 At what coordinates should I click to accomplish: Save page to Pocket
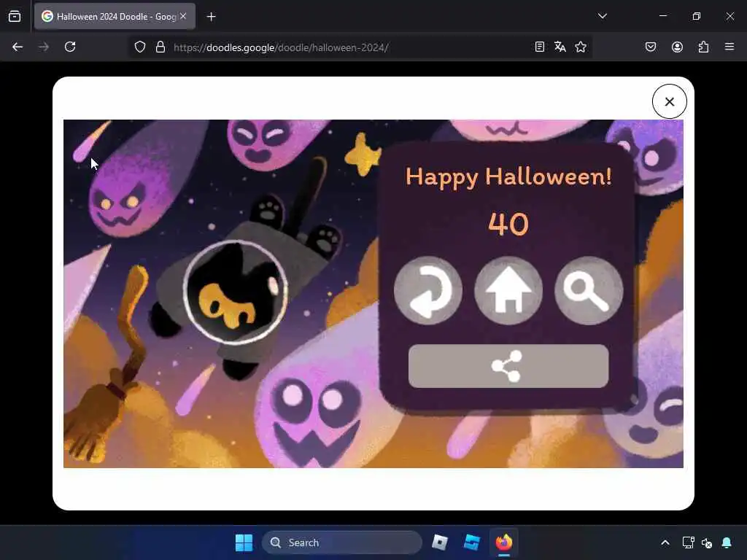coord(650,47)
